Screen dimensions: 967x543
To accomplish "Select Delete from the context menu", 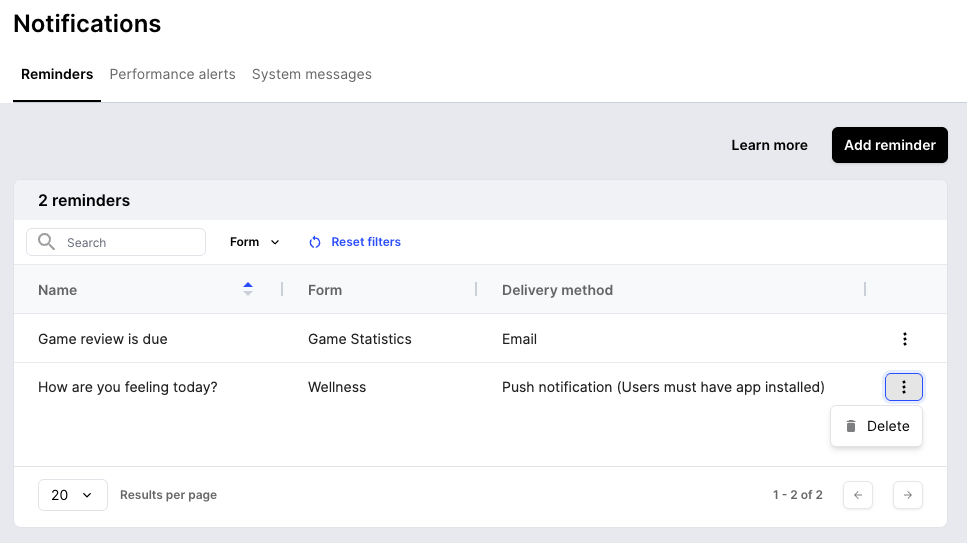I will click(x=876, y=426).
